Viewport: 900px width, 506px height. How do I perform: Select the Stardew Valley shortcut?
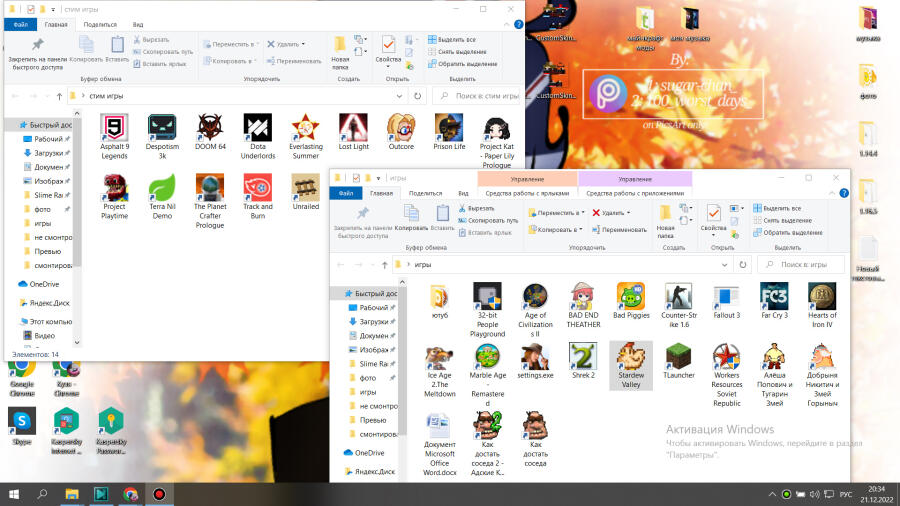[631, 365]
